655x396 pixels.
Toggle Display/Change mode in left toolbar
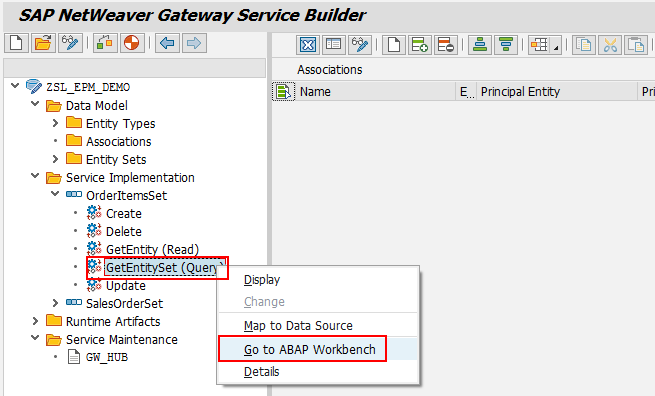[70, 43]
